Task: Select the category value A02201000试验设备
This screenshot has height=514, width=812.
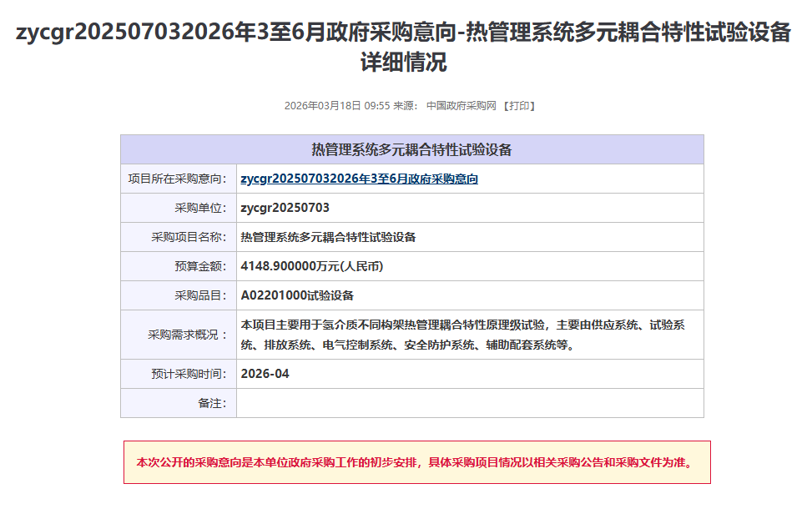Action: pyautogui.click(x=297, y=295)
